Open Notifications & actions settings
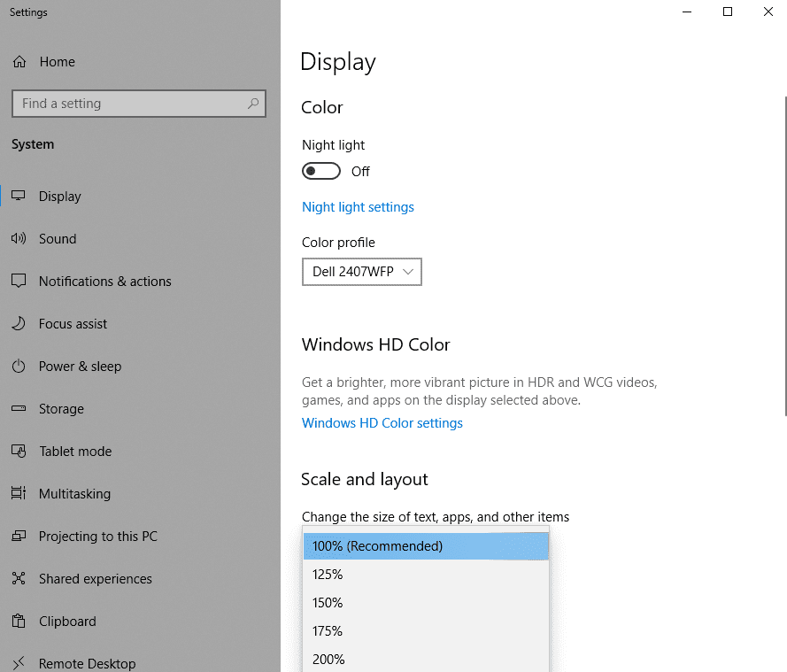 tap(104, 281)
